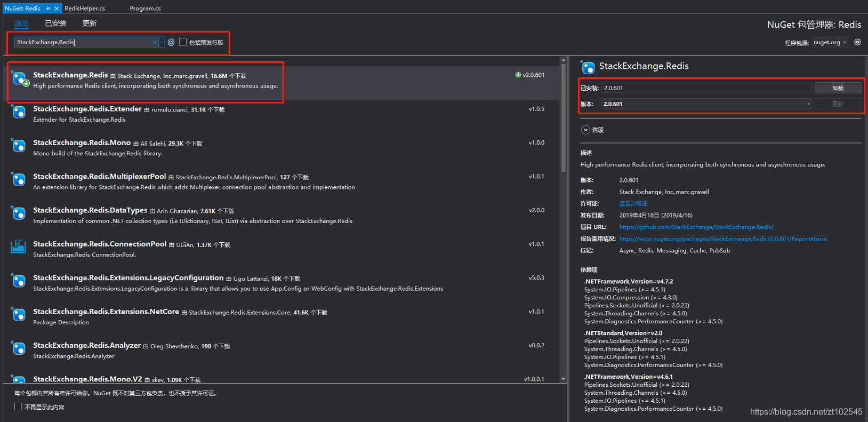Image resolution: width=868 pixels, height=422 pixels.
Task: Click the v5.0.3 version label
Action: [536, 277]
